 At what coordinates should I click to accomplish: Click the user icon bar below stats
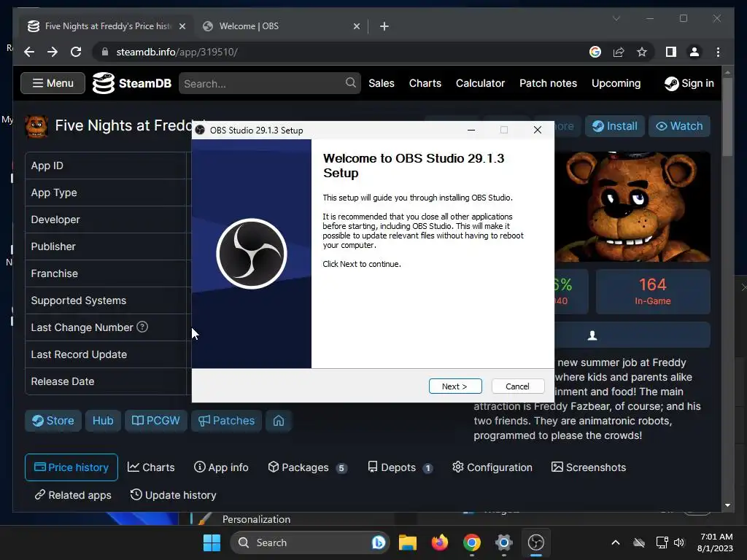point(632,335)
